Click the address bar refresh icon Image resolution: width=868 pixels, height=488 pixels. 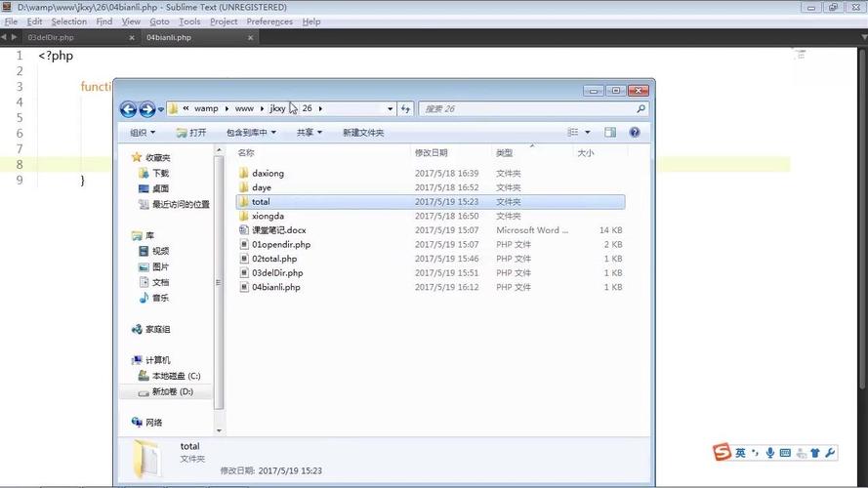pos(406,109)
